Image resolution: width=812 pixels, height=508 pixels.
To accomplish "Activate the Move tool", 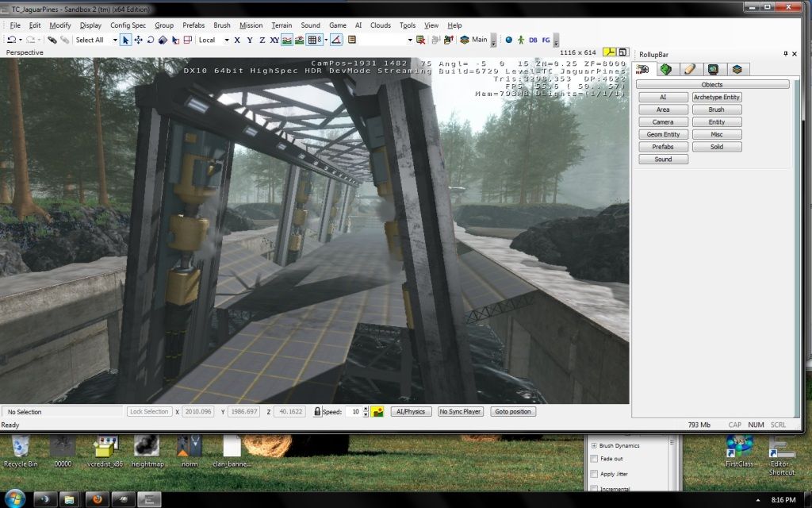I will (138, 40).
